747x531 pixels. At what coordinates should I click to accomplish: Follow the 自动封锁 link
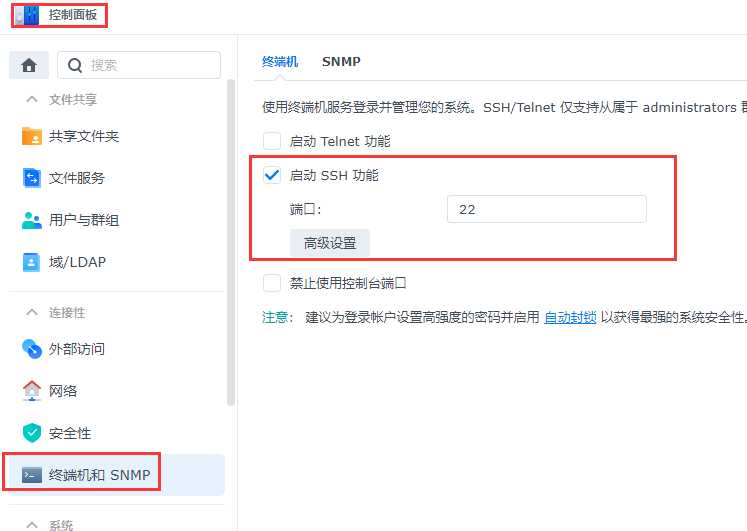[570, 317]
